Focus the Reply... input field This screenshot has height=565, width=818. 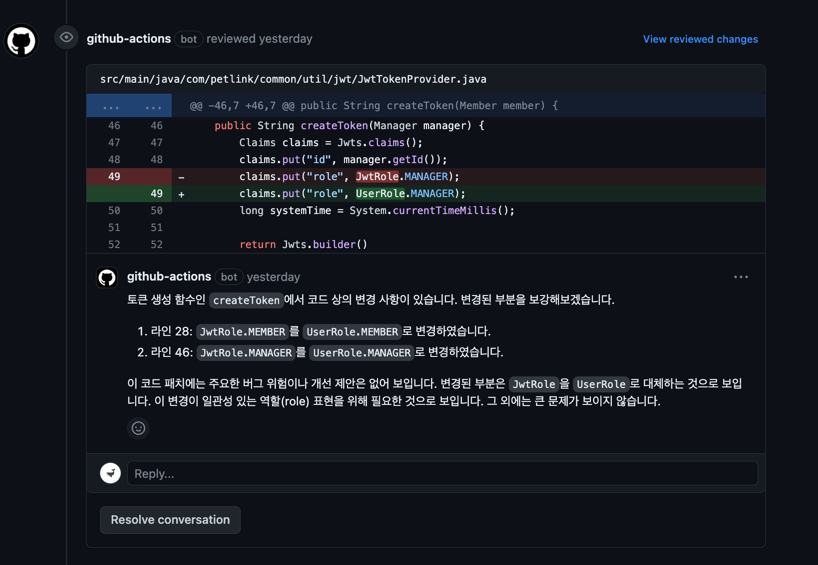coord(442,474)
